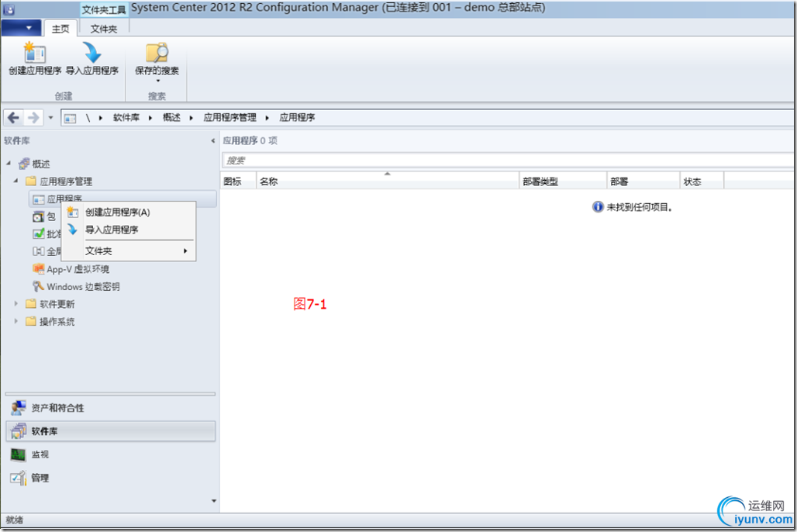Click the Forward navigation arrow

point(33,117)
